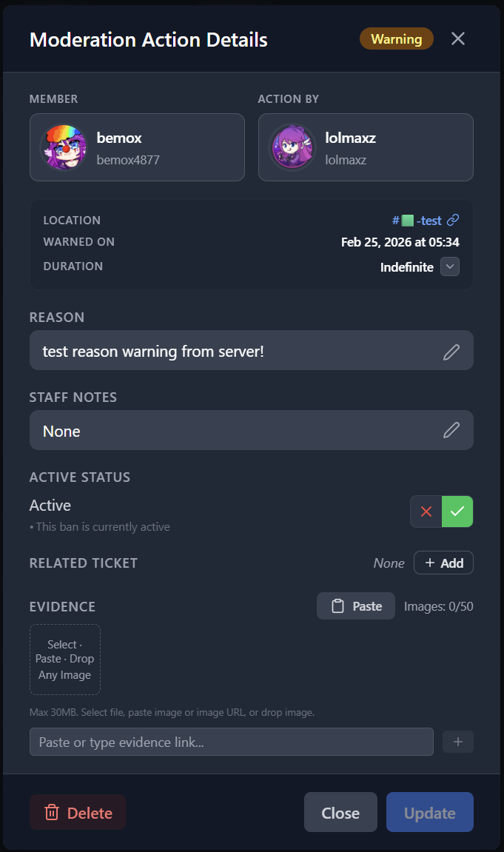
Task: Click the pencil icon to edit the reason
Action: click(x=451, y=352)
